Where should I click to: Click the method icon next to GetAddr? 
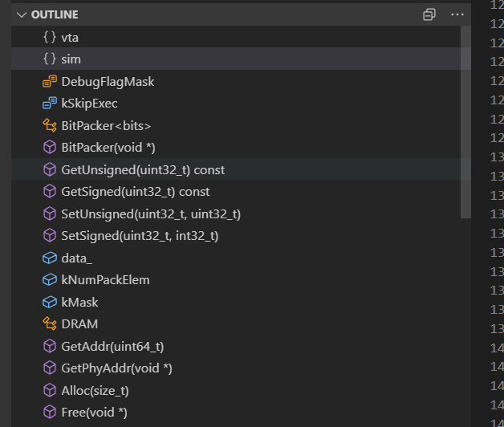click(x=50, y=346)
